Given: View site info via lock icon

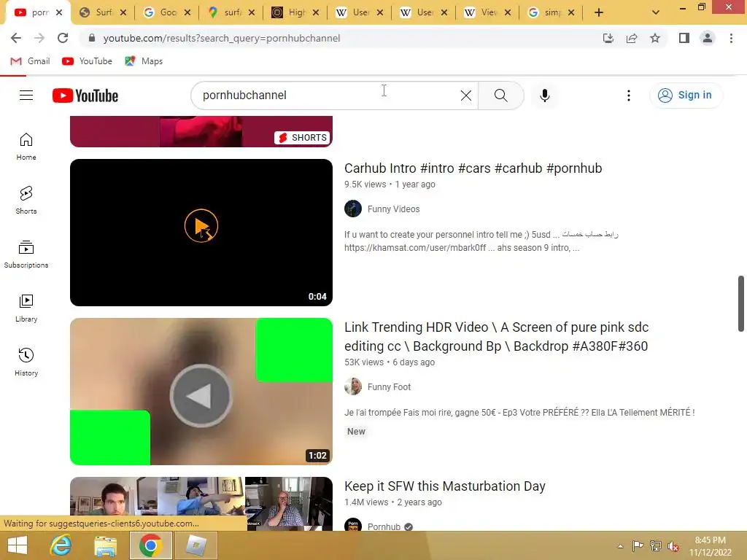Looking at the screenshot, I should pos(92,38).
